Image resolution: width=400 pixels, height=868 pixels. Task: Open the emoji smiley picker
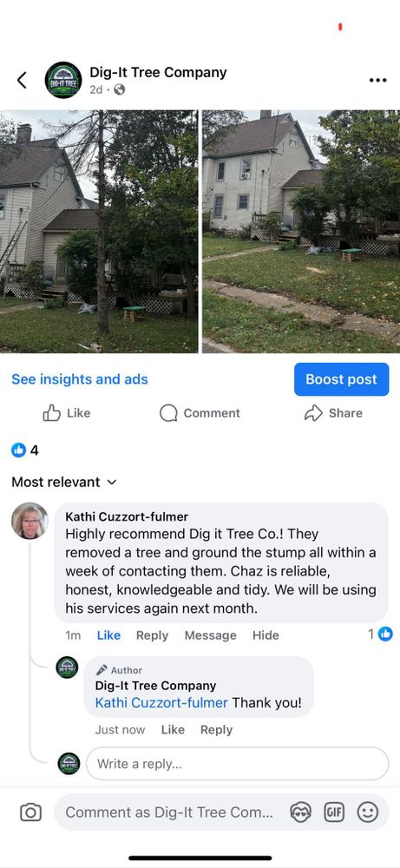[367, 812]
